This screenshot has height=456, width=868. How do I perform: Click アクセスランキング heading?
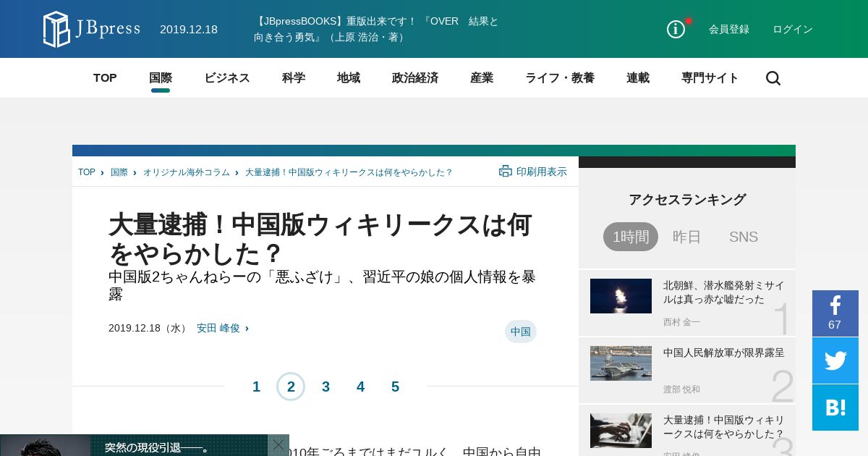coord(687,200)
